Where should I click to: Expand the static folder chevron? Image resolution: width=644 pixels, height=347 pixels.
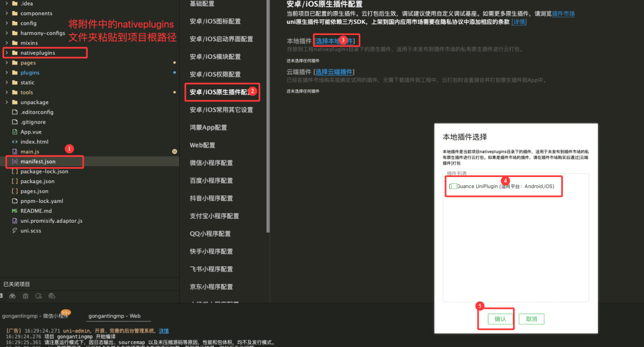tap(6, 82)
